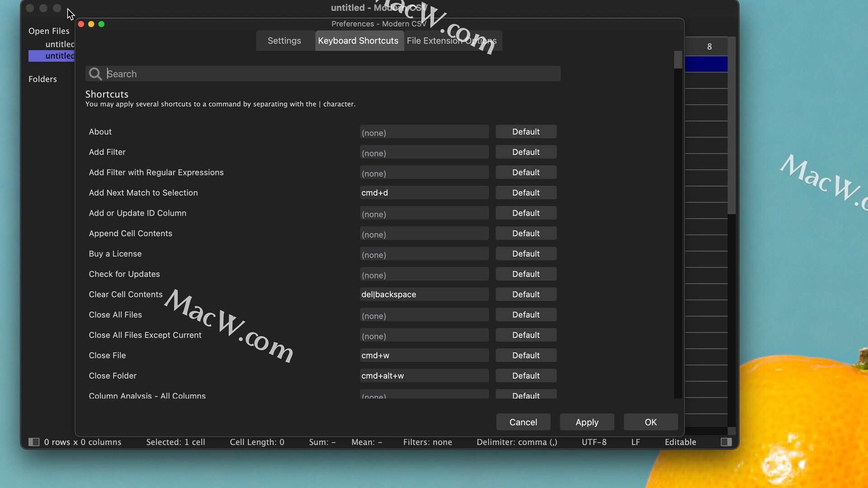868x488 pixels.
Task: Click Editable status in status bar
Action: point(680,442)
